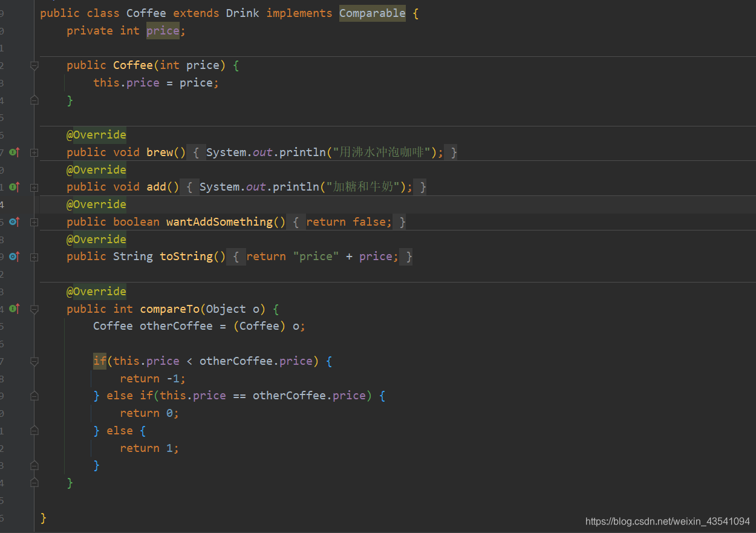This screenshot has height=533, width=756.
Task: Click the '@Override' annotation above compareTo
Action: (96, 292)
